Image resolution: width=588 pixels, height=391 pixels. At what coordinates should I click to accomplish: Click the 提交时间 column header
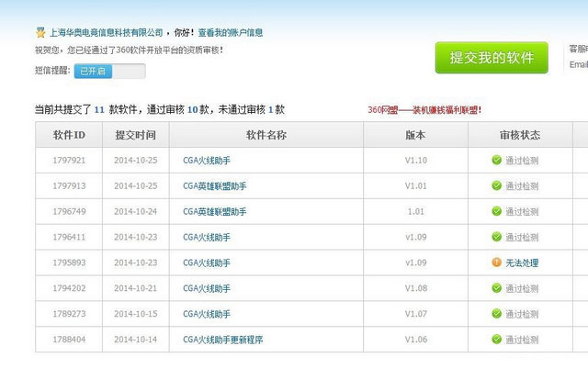click(136, 135)
